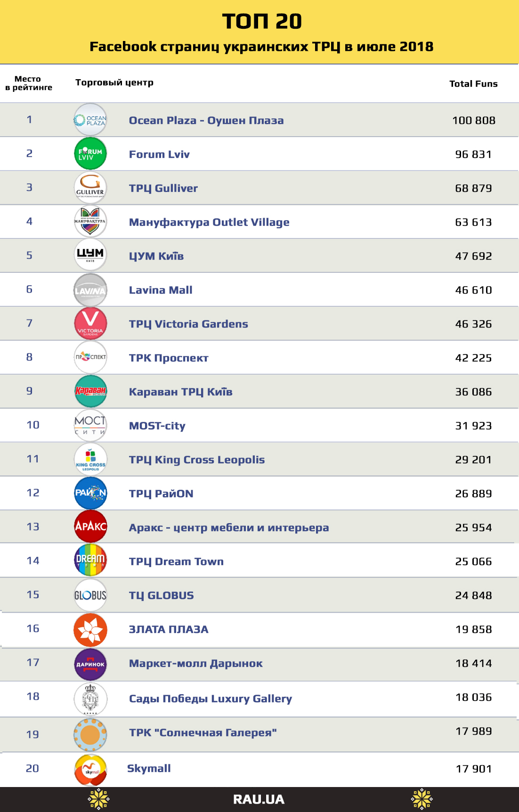Open the Lavina Mall link
The width and height of the screenshot is (519, 812).
(161, 290)
